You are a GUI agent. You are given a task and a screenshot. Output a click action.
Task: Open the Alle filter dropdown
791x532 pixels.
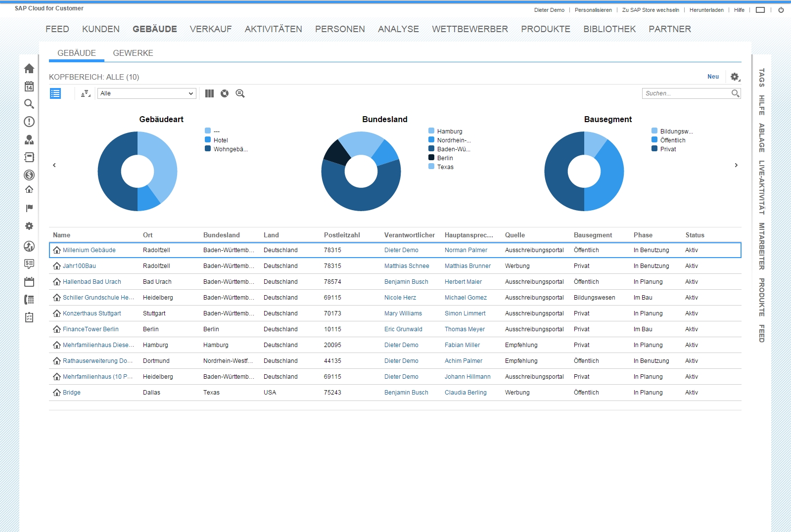147,93
